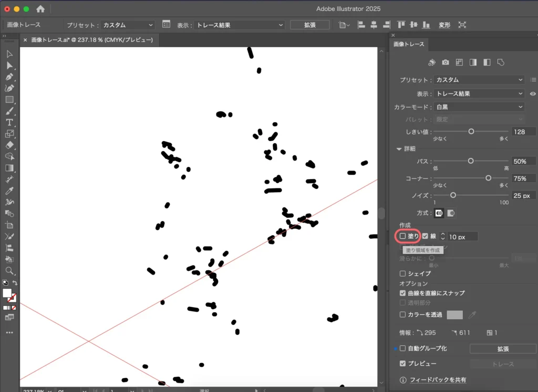Open the panel's プリセット dropdown set to カスタム
The image size is (538, 392).
coord(479,80)
